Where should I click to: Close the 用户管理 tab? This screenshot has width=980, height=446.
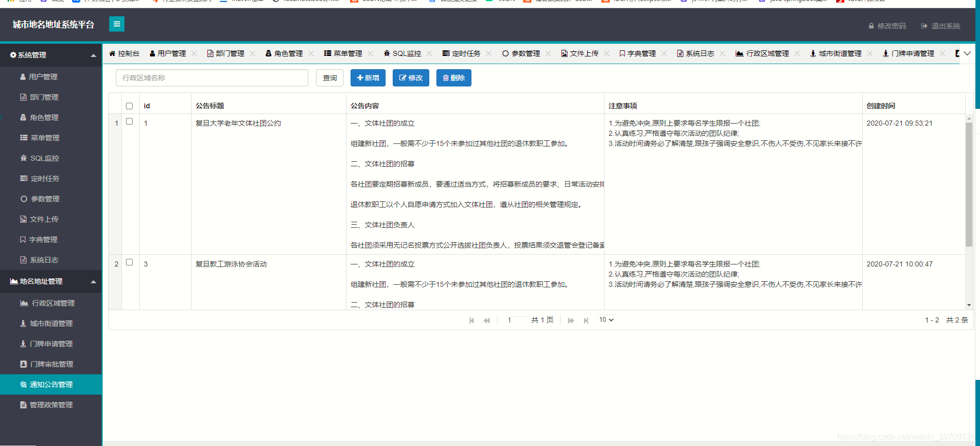(x=194, y=53)
